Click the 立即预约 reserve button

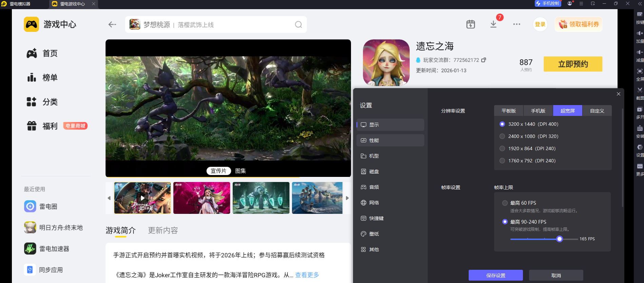(573, 64)
